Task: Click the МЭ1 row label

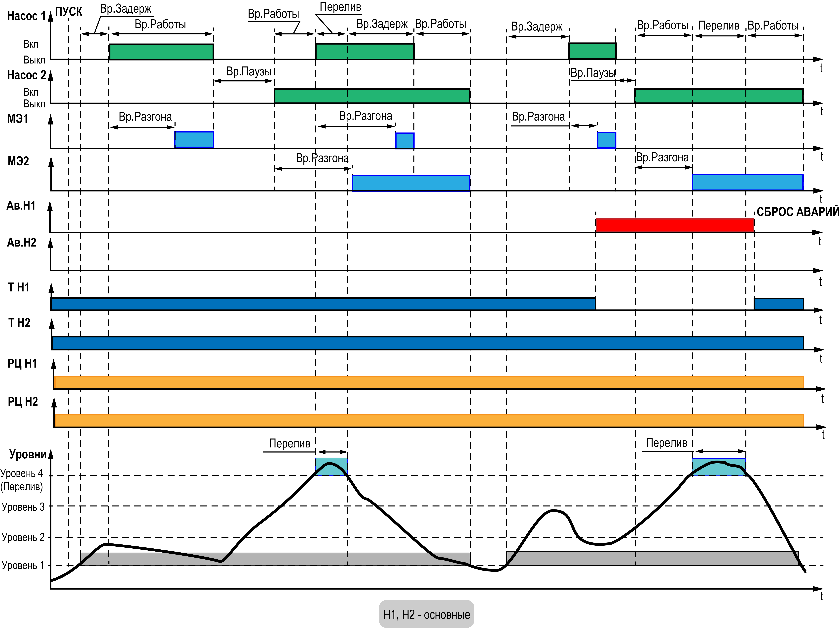Action: click(17, 119)
